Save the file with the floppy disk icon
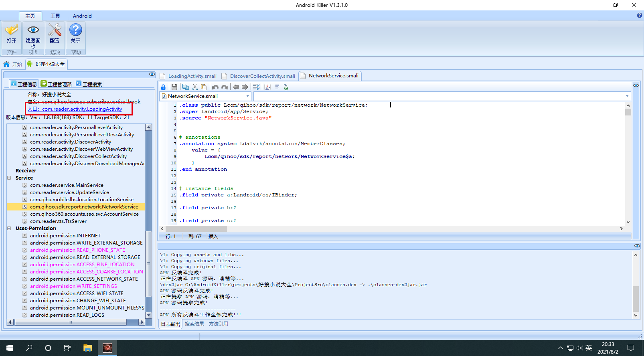The image size is (644, 356). pyautogui.click(x=174, y=87)
